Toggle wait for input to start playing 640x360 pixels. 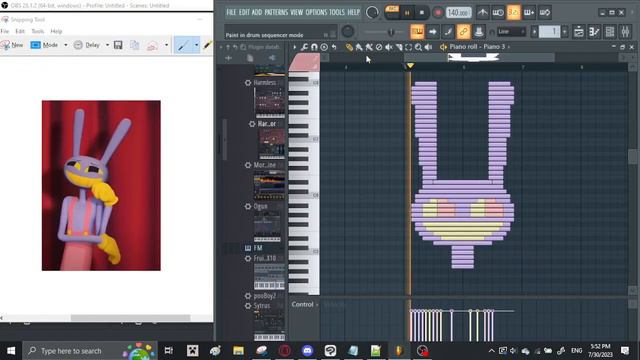498,13
